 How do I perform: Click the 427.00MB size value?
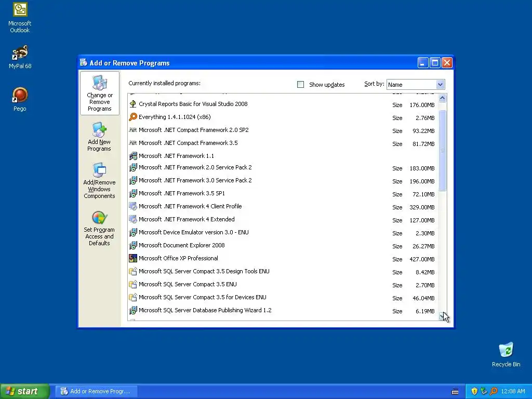point(422,259)
